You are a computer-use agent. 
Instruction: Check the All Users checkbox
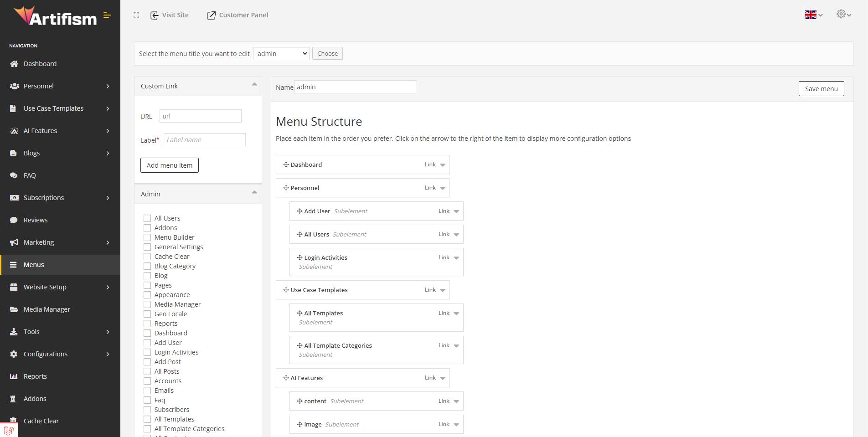(x=147, y=218)
